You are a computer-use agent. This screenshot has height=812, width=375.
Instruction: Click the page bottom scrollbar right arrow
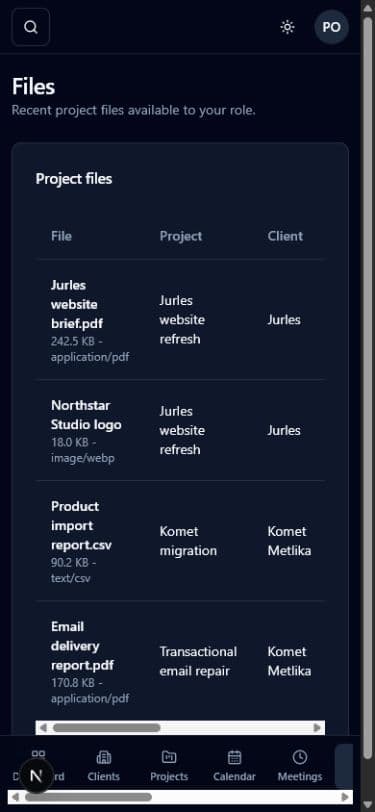[345, 797]
